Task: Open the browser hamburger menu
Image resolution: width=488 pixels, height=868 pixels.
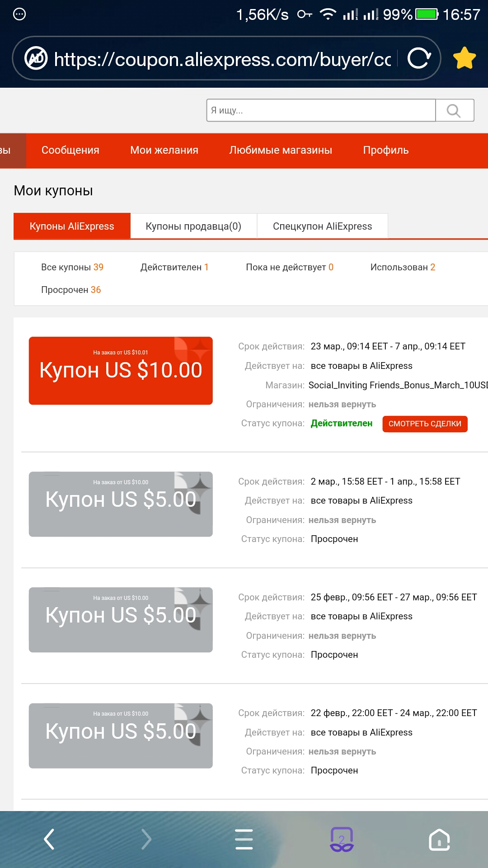Action: click(x=244, y=839)
